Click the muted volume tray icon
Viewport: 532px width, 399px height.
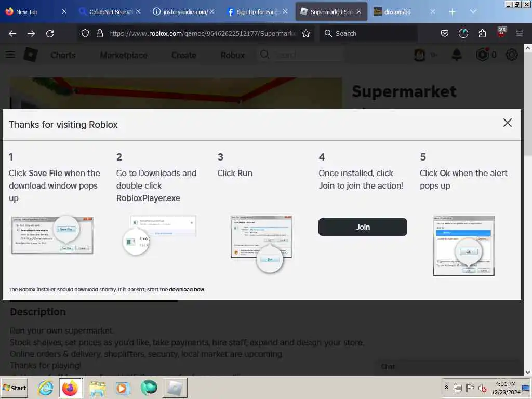click(482, 388)
